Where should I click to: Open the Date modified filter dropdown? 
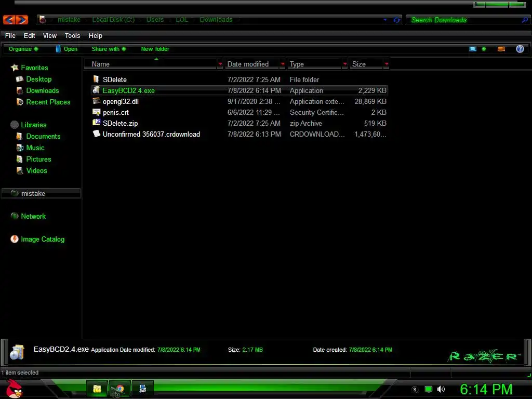283,64
